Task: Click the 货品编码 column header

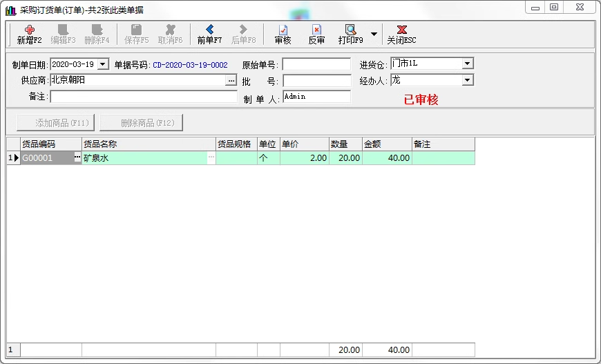Action: point(51,144)
